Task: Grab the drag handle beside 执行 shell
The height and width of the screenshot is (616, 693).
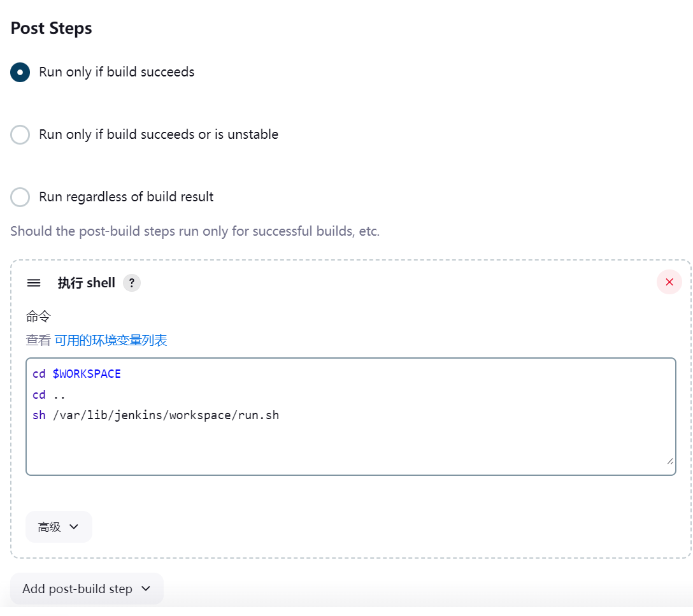Action: coord(34,283)
